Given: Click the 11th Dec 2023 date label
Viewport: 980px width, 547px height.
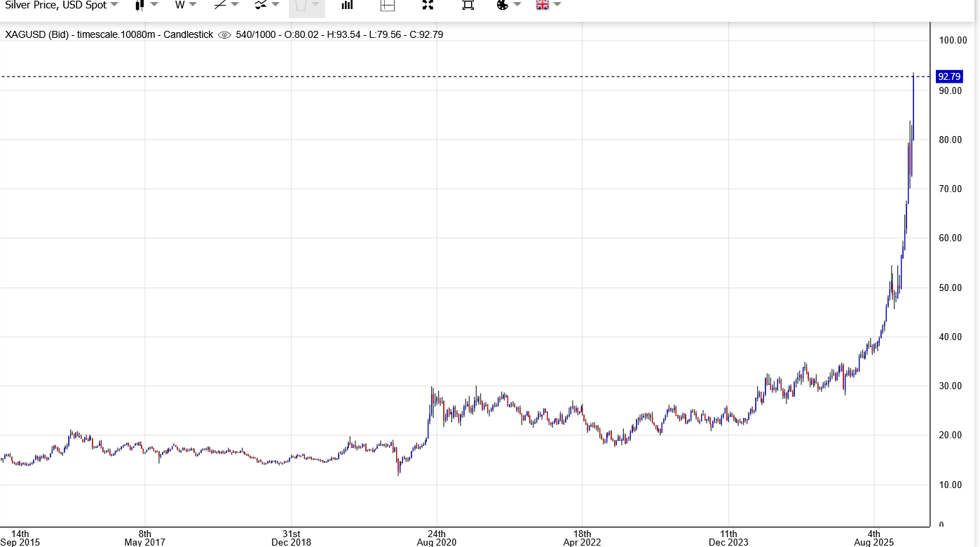Looking at the screenshot, I should 729,537.
